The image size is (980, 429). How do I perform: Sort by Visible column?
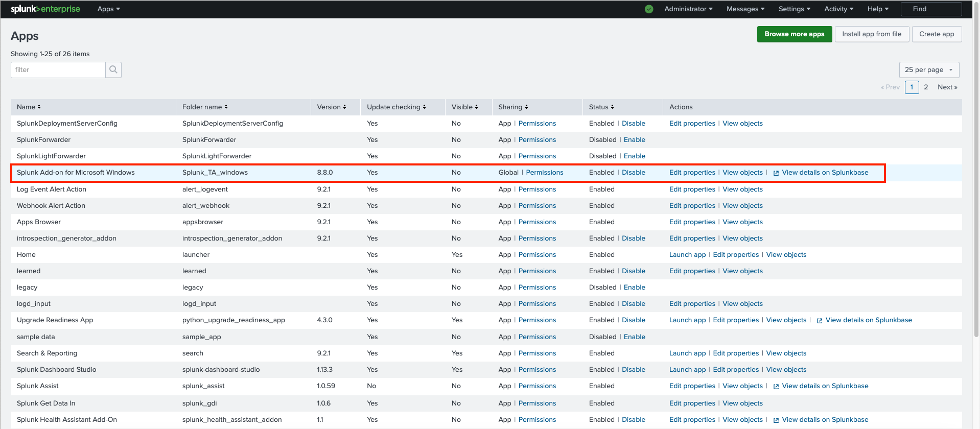pyautogui.click(x=465, y=107)
